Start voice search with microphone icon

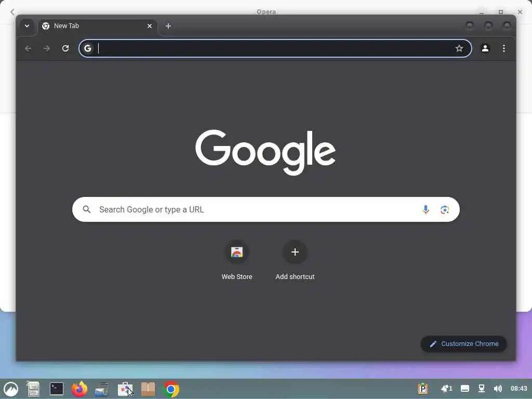425,210
